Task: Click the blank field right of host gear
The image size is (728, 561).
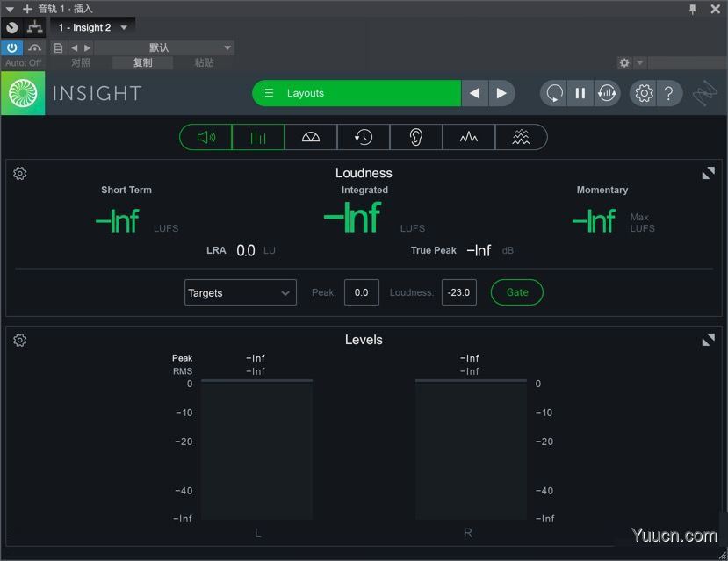Action: click(688, 62)
